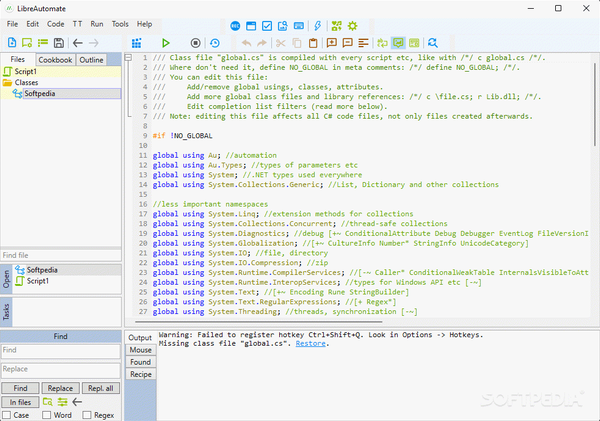
Task: Click the blue lightning quick capture icon
Action: tap(318, 26)
